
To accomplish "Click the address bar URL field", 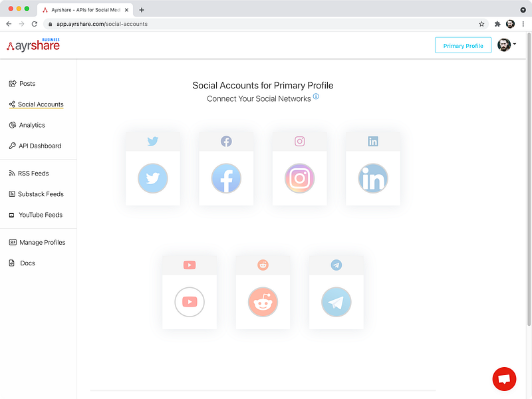I will pos(265,24).
